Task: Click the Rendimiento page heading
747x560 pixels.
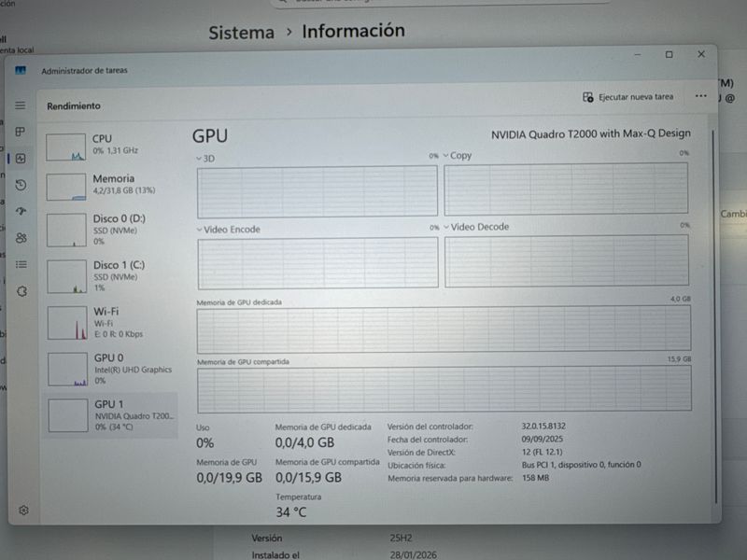Action: pyautogui.click(x=74, y=105)
